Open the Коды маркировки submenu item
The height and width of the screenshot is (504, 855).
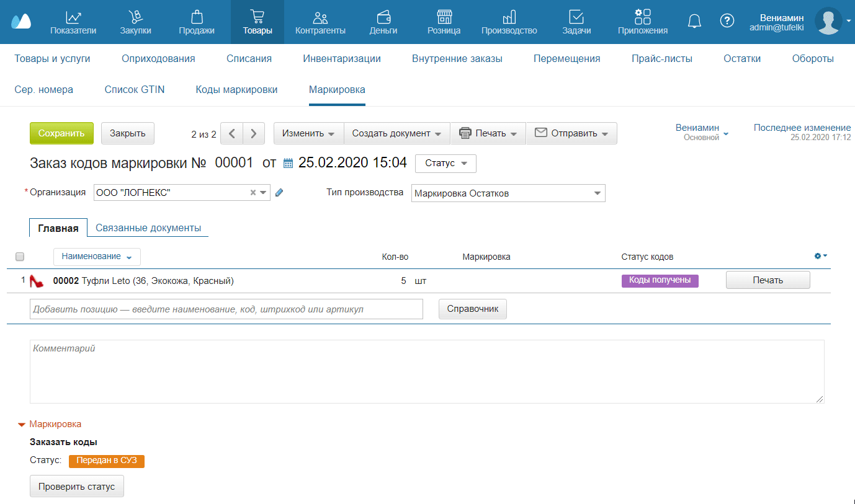click(236, 90)
